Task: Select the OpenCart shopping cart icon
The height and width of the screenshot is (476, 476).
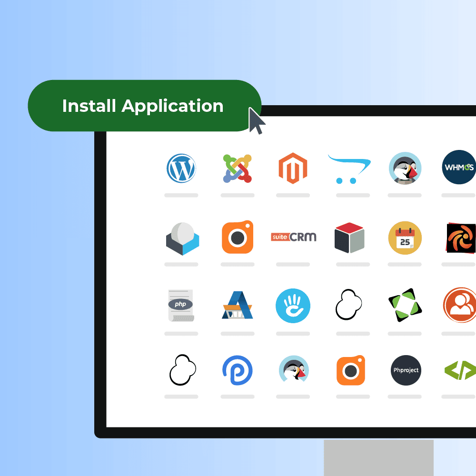Action: 349,169
